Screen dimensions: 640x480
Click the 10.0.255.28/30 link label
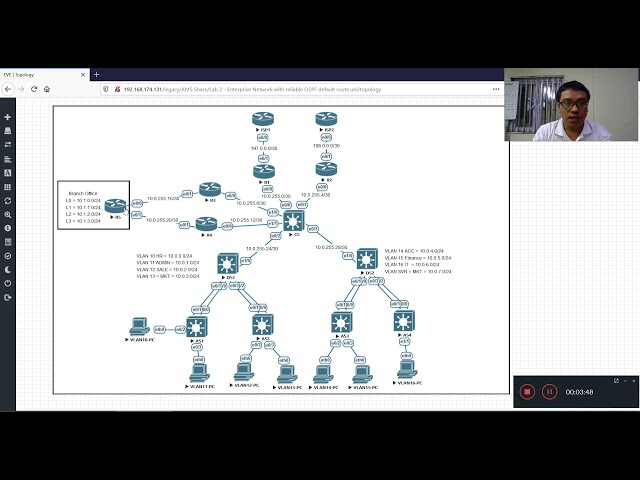331,247
